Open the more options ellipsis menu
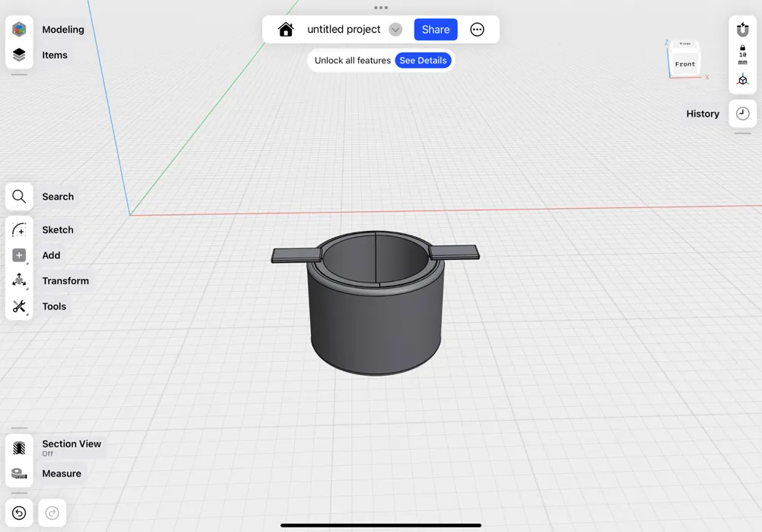This screenshot has height=532, width=762. click(x=477, y=30)
